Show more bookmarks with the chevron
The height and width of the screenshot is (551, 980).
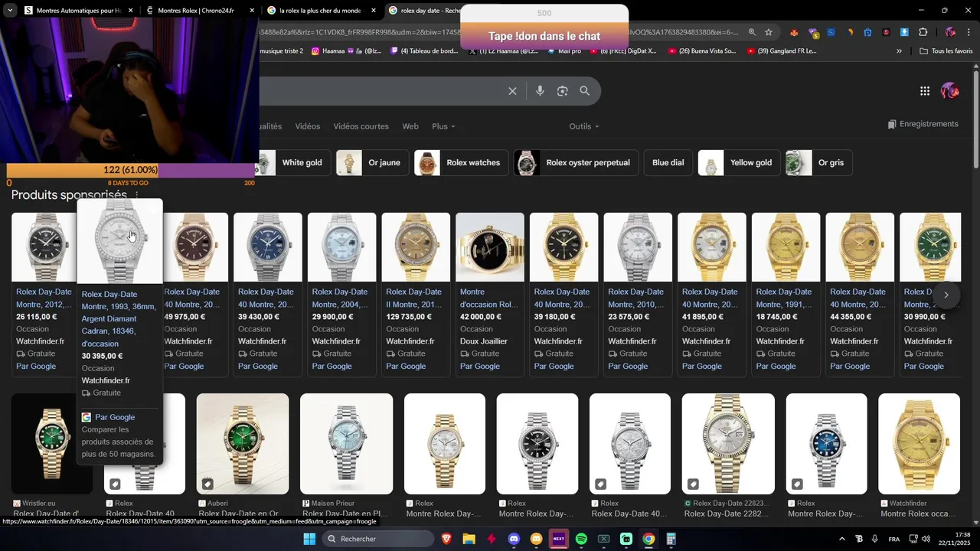[899, 51]
